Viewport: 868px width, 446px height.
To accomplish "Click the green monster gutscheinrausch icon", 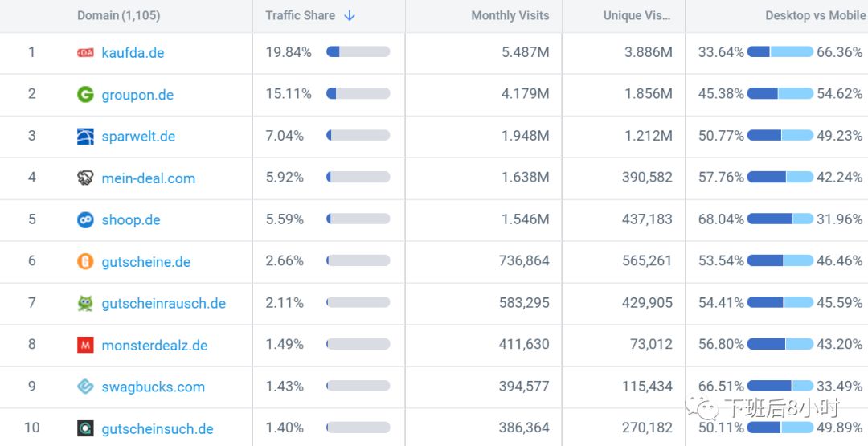I will [x=85, y=304].
